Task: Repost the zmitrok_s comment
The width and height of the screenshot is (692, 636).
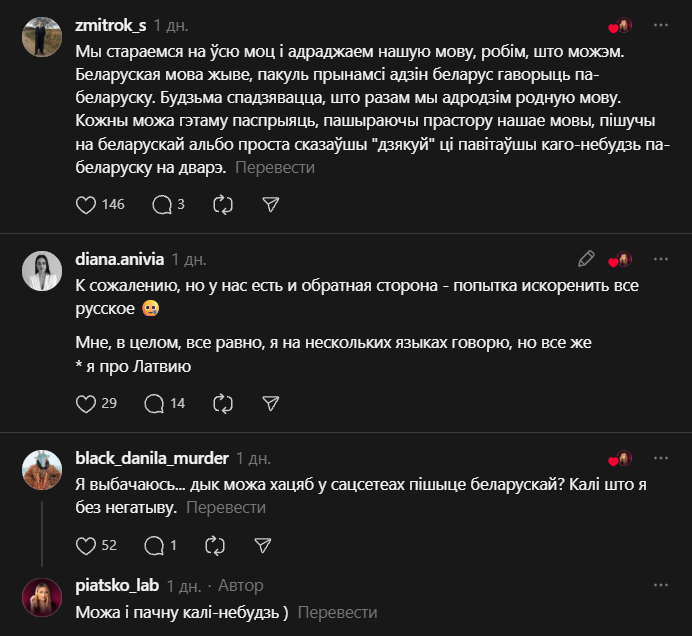Action: click(223, 204)
